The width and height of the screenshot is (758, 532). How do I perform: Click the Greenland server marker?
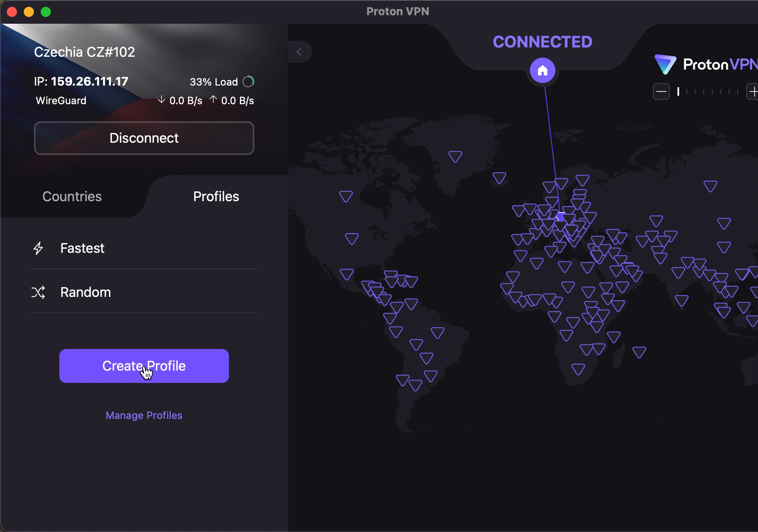point(455,156)
